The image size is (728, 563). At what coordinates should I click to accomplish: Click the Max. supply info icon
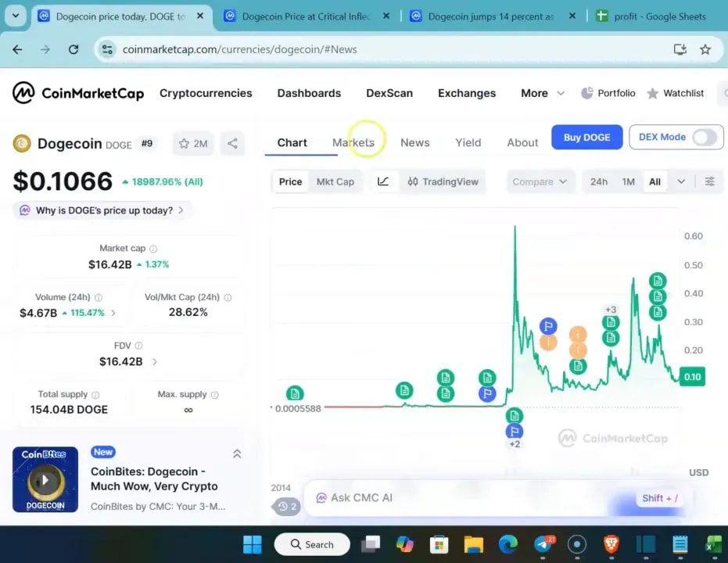click(x=214, y=395)
